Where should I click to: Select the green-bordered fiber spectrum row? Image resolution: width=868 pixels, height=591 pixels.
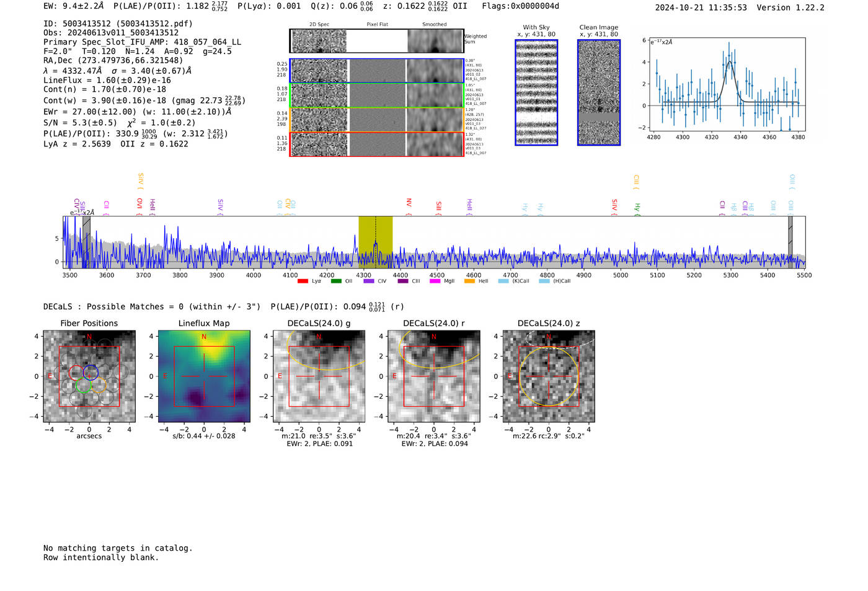[x=376, y=96]
